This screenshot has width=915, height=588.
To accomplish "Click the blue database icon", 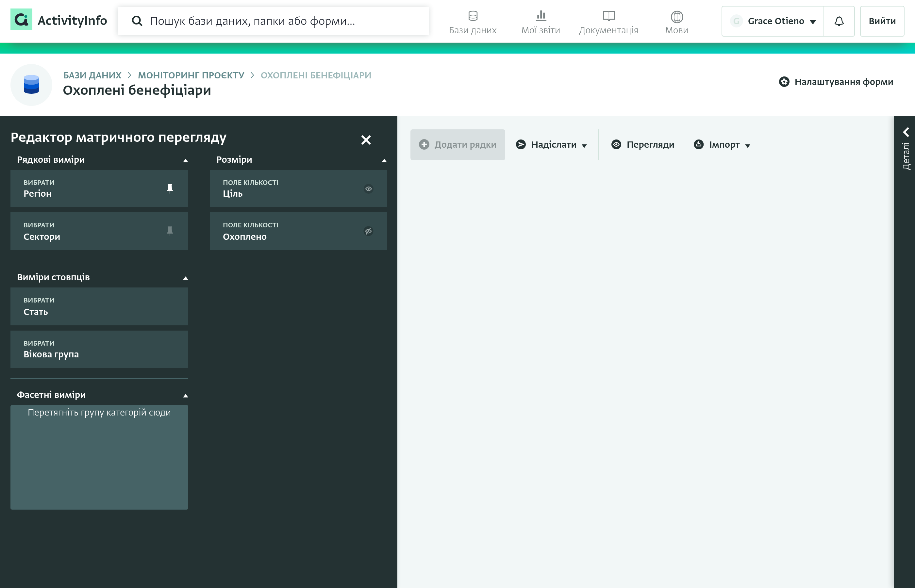I will click(31, 84).
